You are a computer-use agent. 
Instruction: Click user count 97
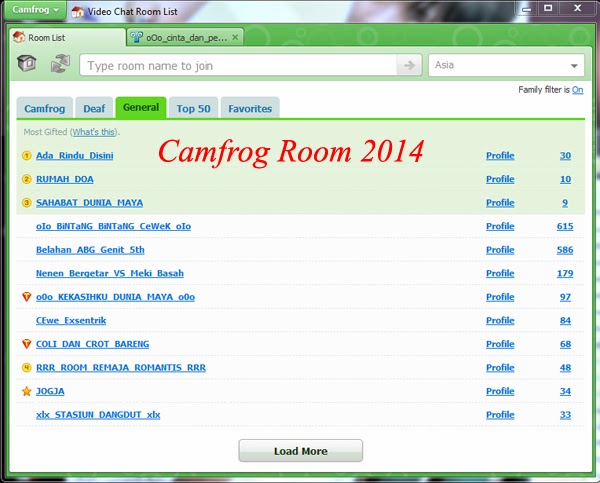pyautogui.click(x=565, y=297)
